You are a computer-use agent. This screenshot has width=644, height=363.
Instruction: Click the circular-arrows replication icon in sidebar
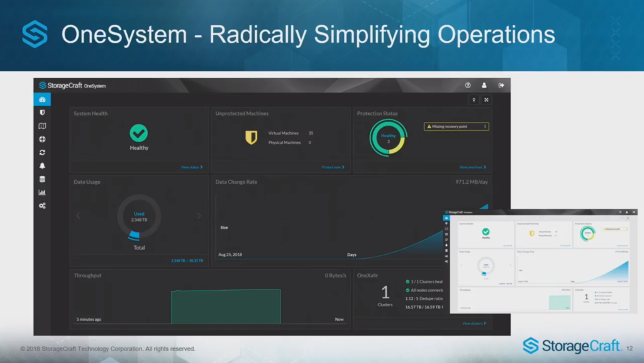tap(42, 152)
